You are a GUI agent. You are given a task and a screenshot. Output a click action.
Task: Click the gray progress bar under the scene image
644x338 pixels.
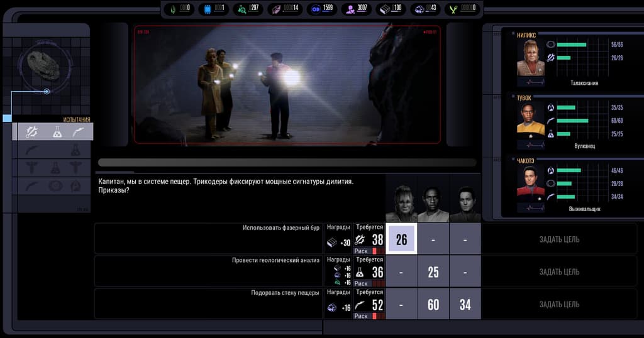[x=287, y=163]
